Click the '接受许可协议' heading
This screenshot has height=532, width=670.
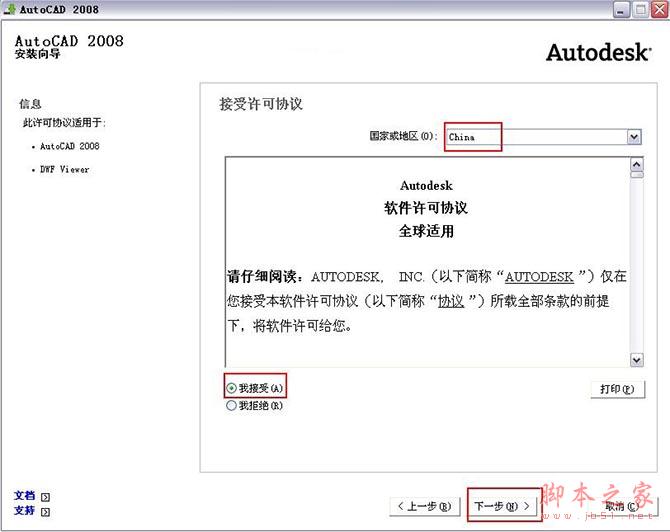click(261, 104)
